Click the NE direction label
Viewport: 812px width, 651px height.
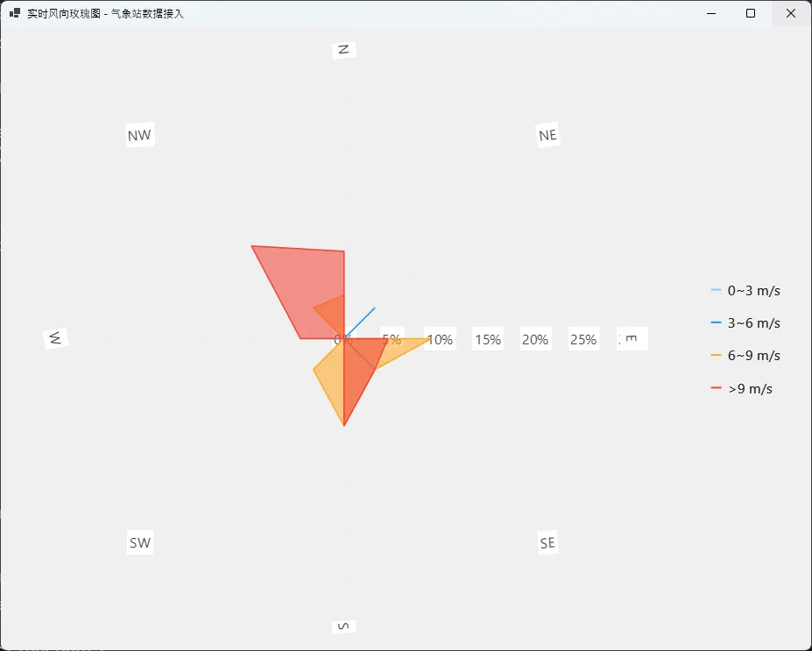[547, 135]
